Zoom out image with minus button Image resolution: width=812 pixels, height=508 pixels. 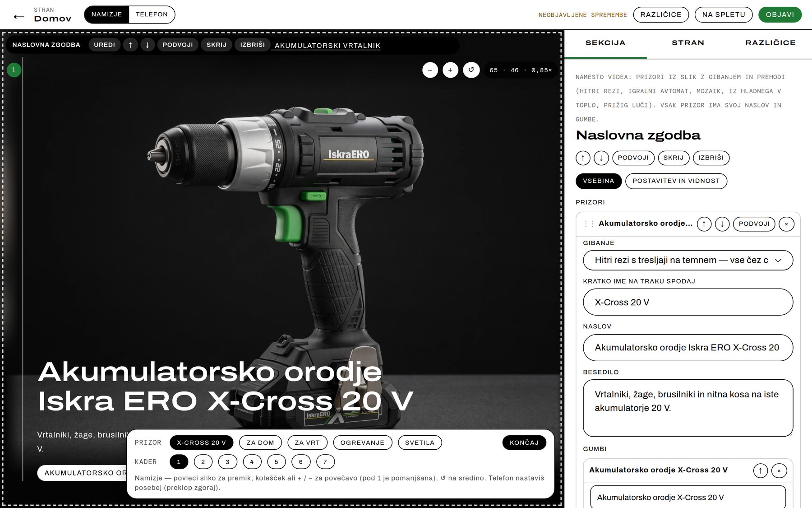[430, 70]
